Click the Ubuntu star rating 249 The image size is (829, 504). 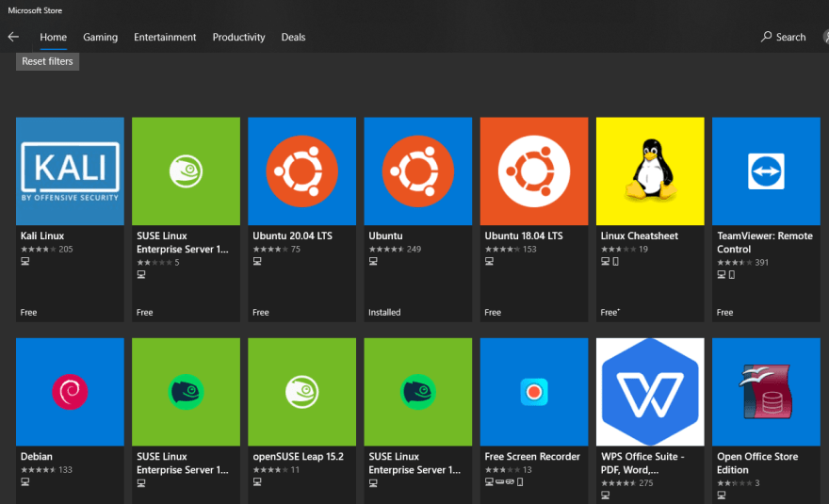(395, 249)
